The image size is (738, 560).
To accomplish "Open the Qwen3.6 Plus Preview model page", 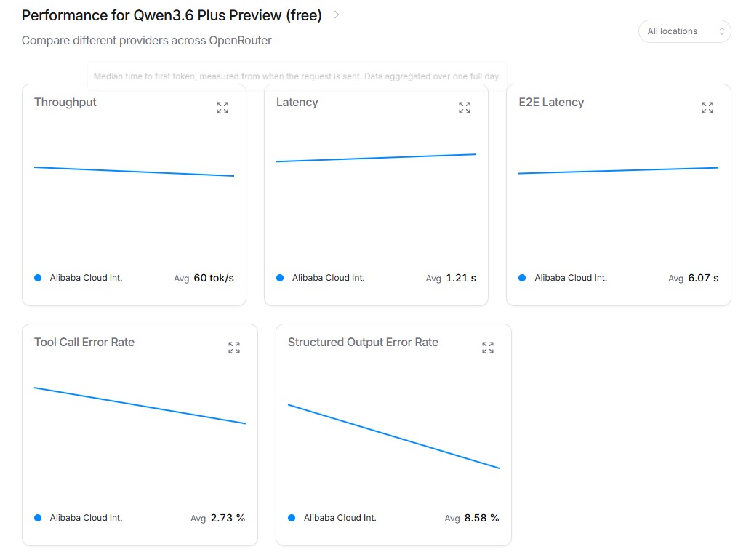I will point(172,15).
